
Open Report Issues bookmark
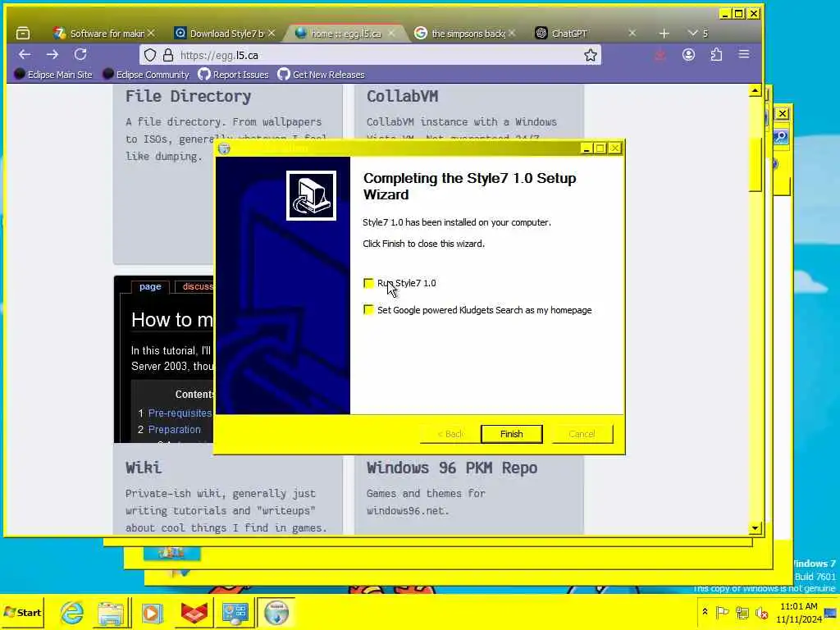click(234, 75)
